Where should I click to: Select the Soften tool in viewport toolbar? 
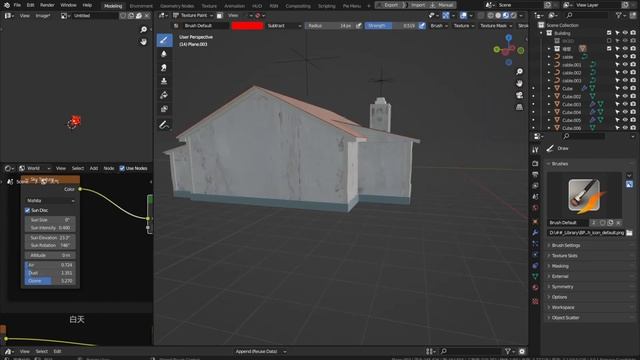(x=164, y=54)
